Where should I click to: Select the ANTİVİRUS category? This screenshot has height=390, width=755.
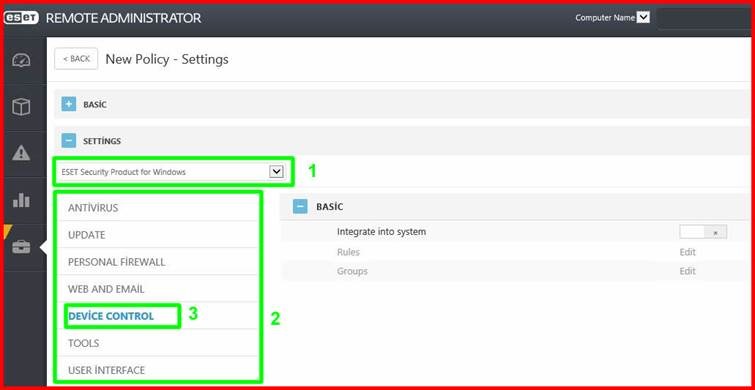click(158, 208)
